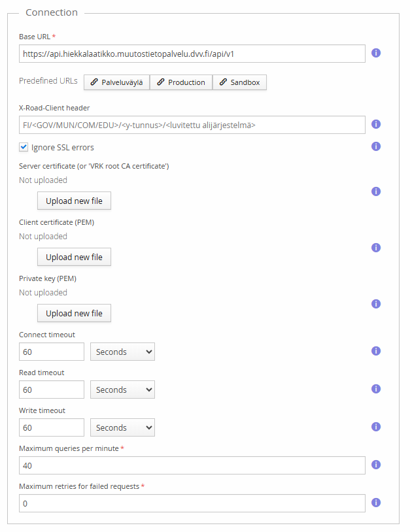Viewport: 410px width, 532px height.
Task: Open info icon for X-Road-Client header
Action: point(376,124)
